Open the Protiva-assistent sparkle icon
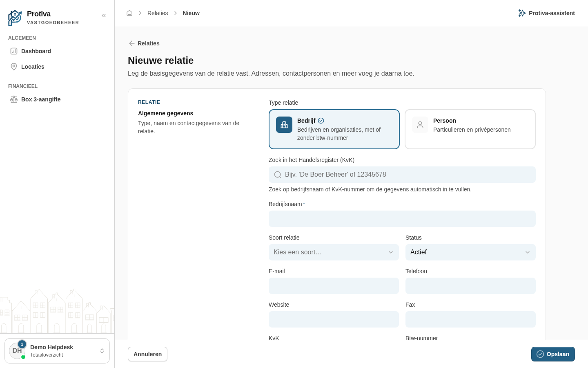Screen dimensions: 588x368 522,13
